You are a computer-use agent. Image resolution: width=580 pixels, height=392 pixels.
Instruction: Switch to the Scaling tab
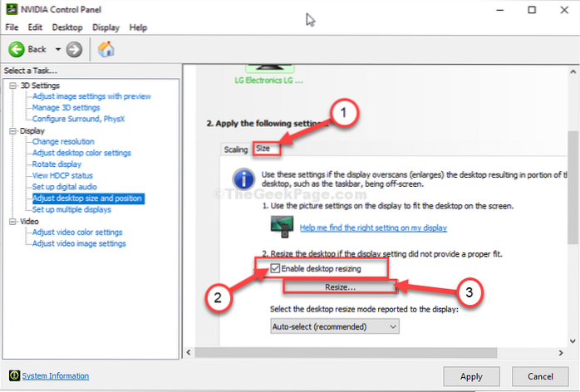pos(236,149)
